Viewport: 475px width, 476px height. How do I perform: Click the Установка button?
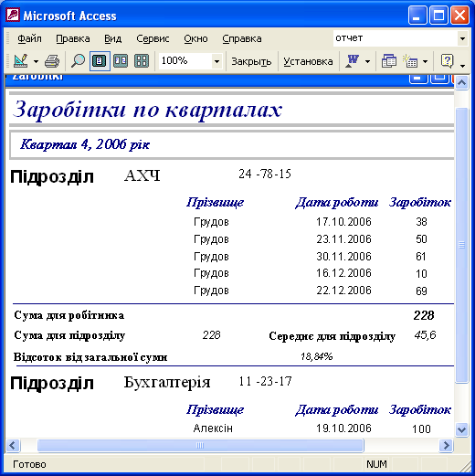[x=308, y=61]
